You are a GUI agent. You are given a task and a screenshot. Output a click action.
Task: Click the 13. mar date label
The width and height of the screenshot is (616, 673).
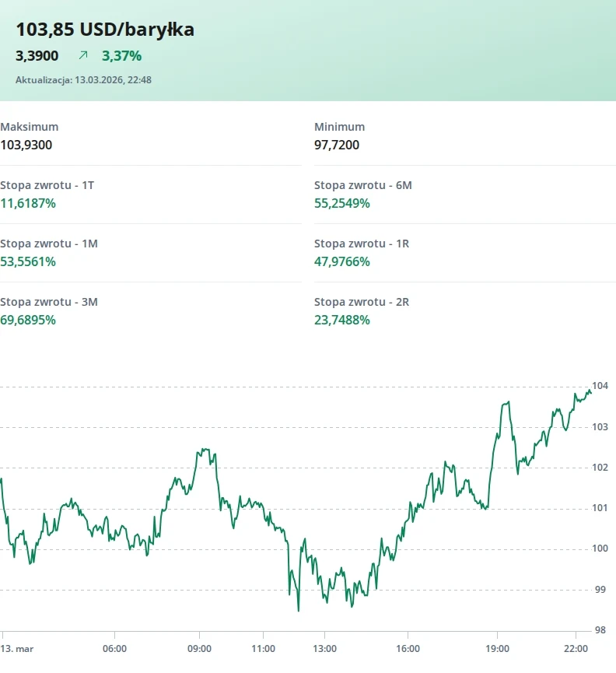tap(16, 648)
